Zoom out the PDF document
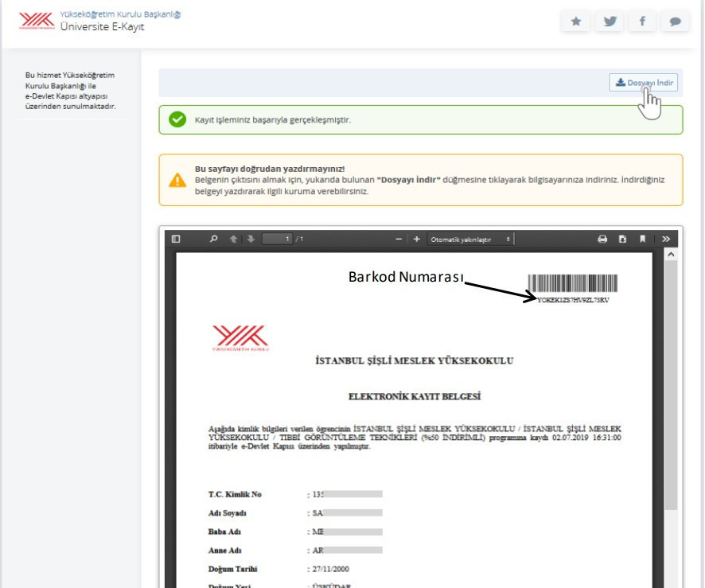705x588 pixels. pos(399,239)
